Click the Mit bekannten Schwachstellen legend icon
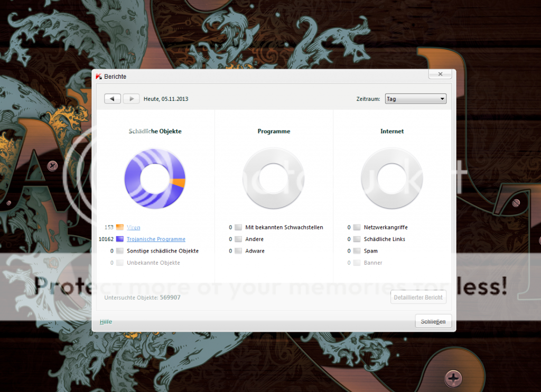The height and width of the screenshot is (392, 541). pos(238,227)
